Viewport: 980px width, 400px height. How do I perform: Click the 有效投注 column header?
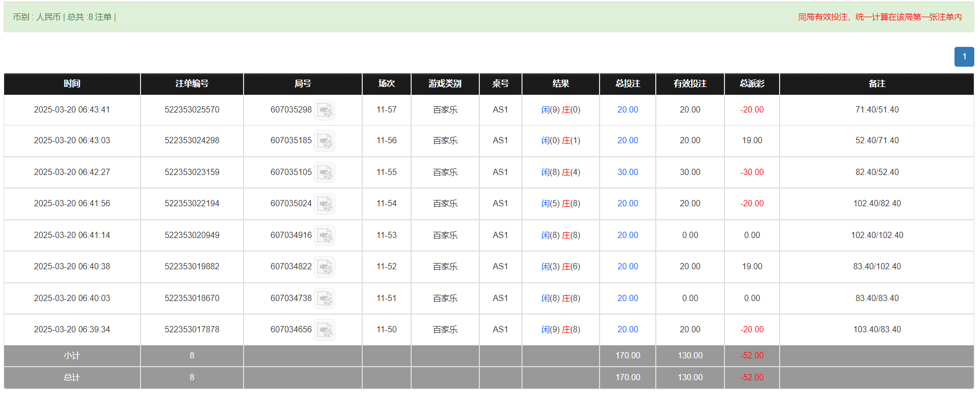[x=690, y=84]
